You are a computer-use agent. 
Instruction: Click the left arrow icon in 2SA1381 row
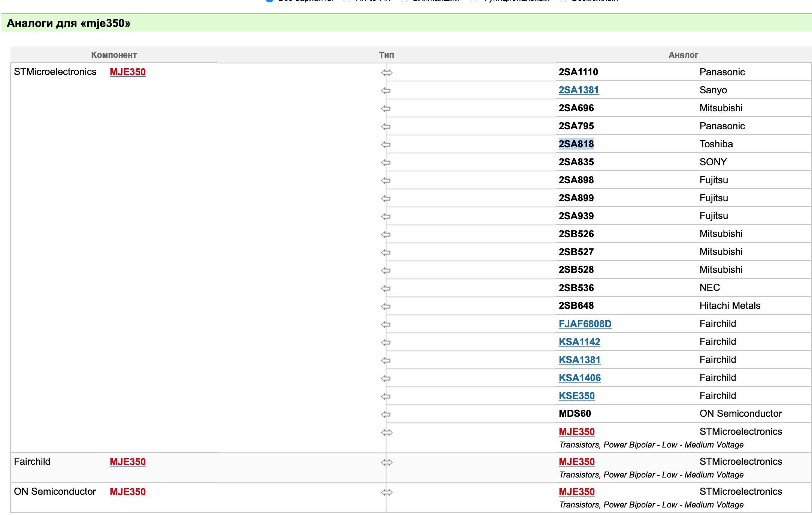(x=386, y=90)
